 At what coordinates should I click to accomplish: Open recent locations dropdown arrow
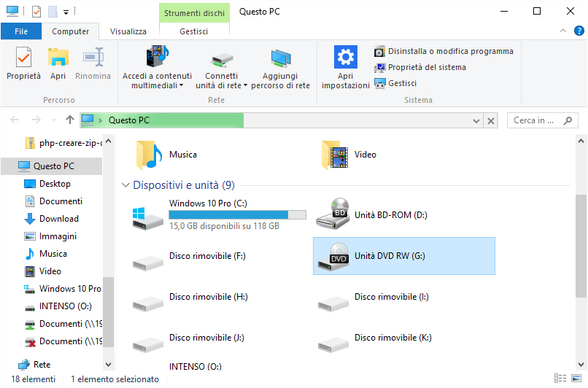point(54,120)
